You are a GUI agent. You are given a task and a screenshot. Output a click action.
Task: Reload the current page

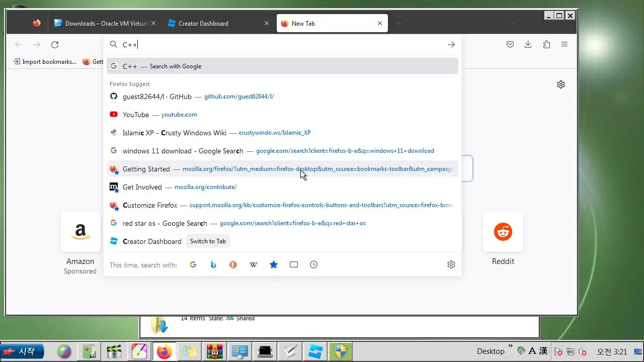55,45
